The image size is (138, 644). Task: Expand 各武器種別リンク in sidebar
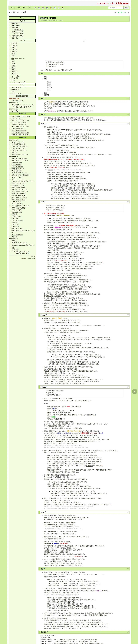tap(13, 58)
